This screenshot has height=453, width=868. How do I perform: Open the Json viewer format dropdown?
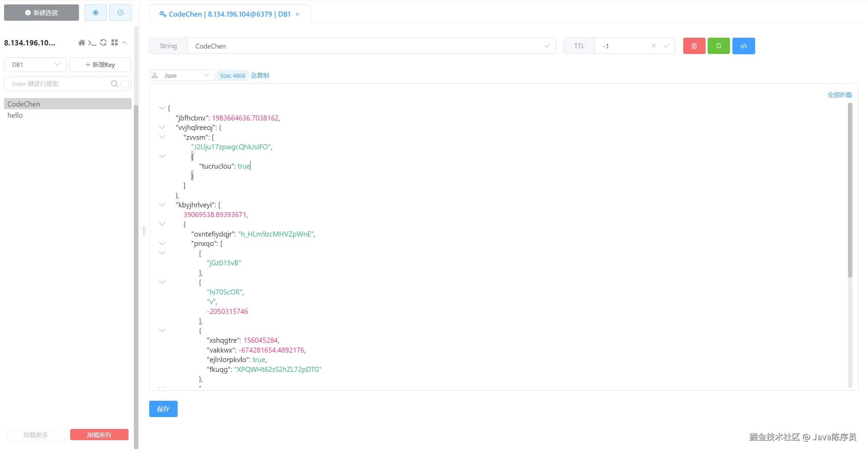(182, 75)
